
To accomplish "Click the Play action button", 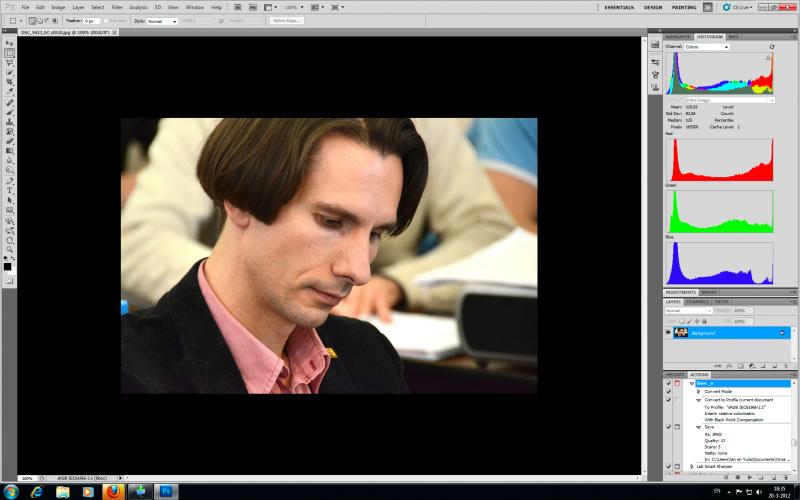I will click(x=749, y=477).
